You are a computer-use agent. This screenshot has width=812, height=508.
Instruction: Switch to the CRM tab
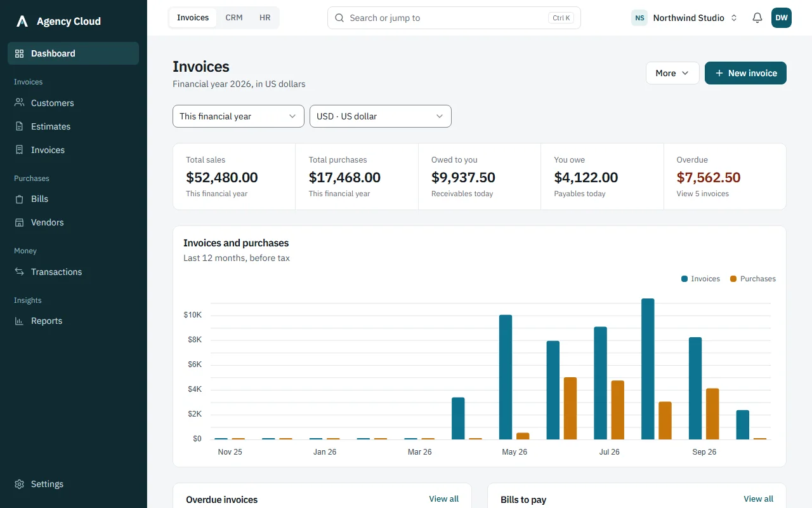click(234, 18)
